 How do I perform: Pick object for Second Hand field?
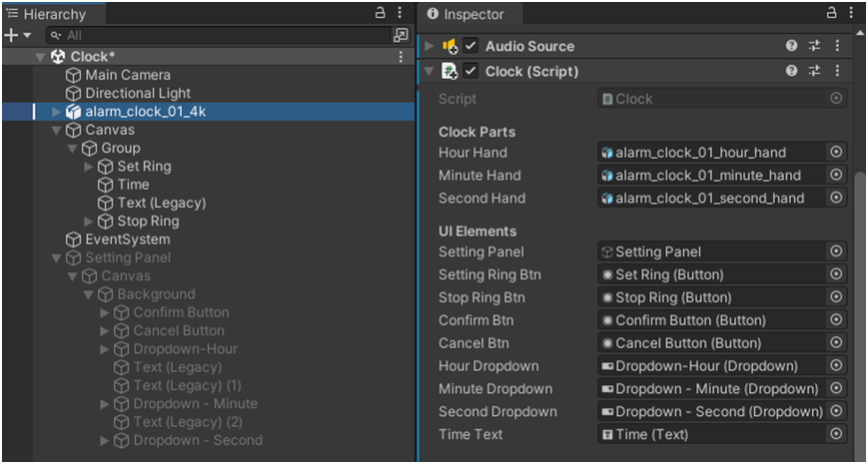(x=836, y=198)
